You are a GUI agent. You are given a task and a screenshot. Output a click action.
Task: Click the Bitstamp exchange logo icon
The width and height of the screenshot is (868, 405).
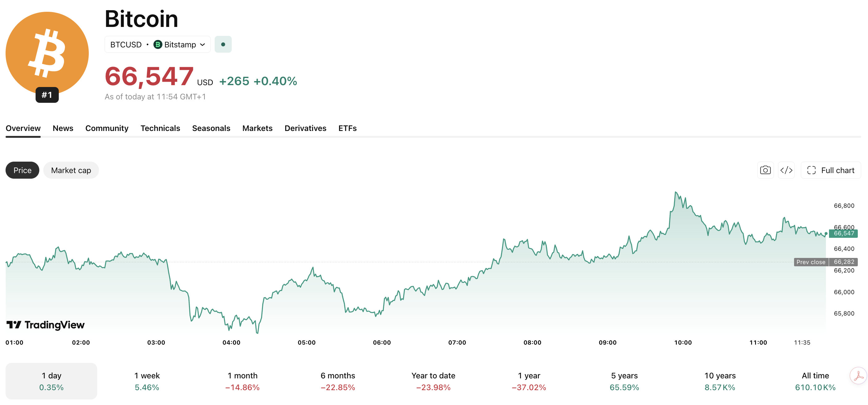pyautogui.click(x=158, y=45)
